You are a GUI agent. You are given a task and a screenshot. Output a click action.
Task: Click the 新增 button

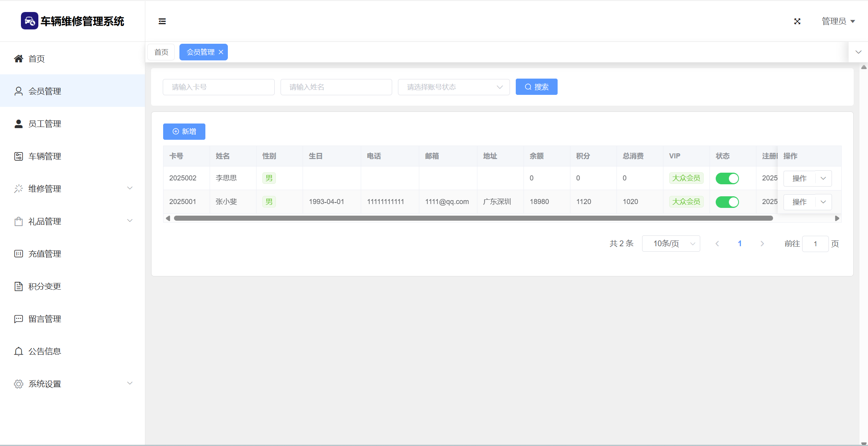tap(184, 132)
